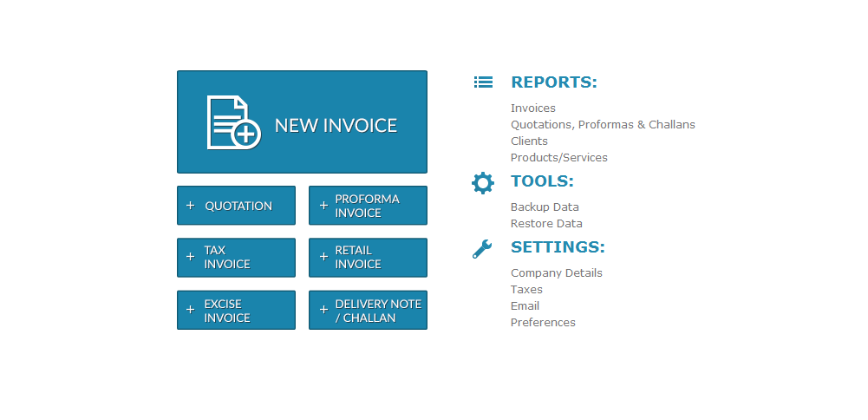
Task: Start a Proforma Invoice
Action: click(369, 206)
